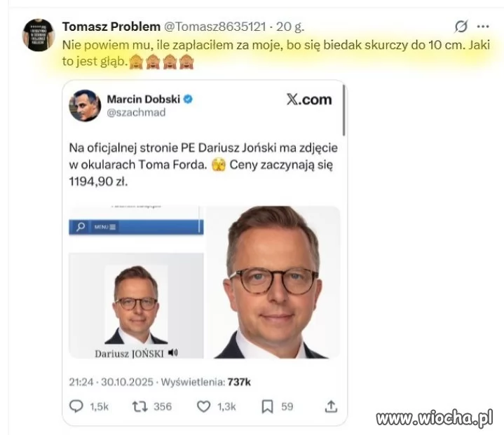This screenshot has width=504, height=435.
Task: Like the post with heart icon
Action: (203, 406)
